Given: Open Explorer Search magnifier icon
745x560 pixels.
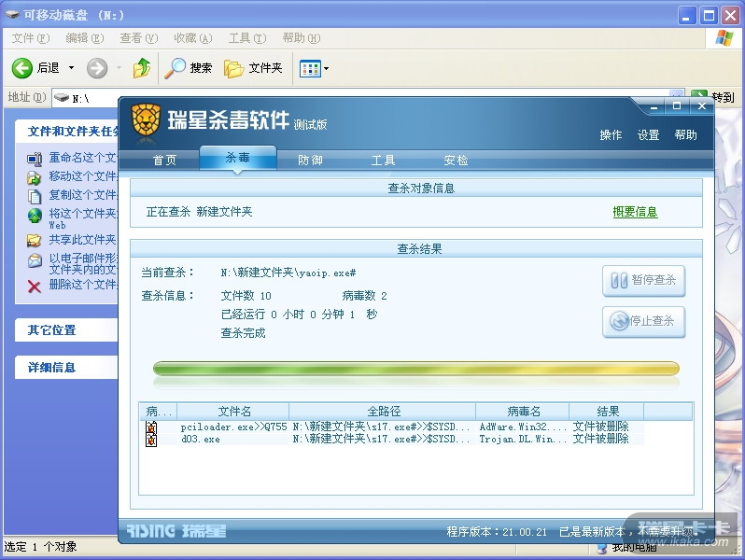Looking at the screenshot, I should coord(175,68).
